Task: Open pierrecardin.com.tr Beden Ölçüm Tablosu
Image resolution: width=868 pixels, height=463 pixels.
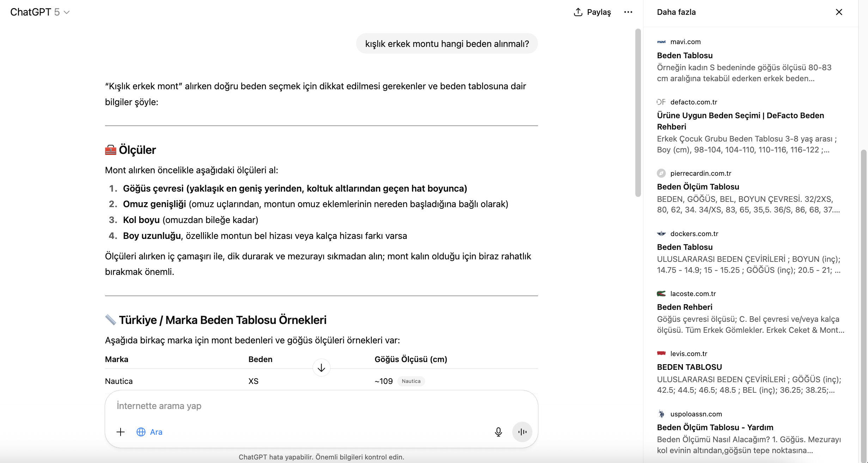Action: tap(698, 187)
